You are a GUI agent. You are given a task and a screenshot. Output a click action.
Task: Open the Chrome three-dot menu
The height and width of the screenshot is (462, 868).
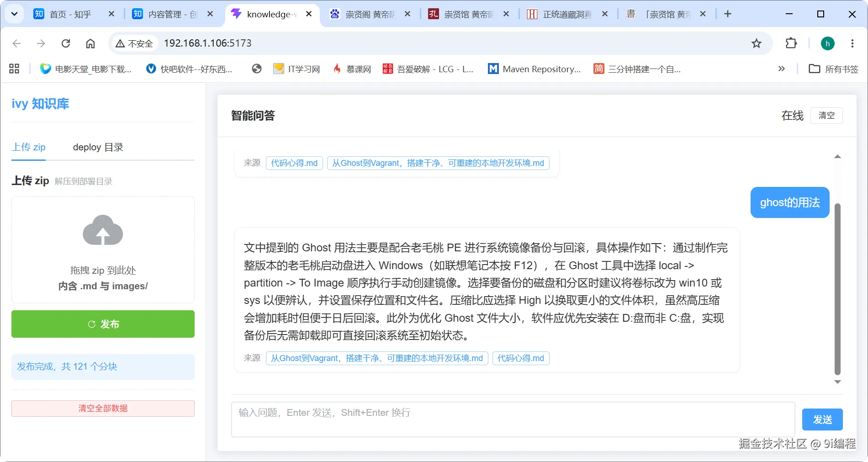point(852,43)
